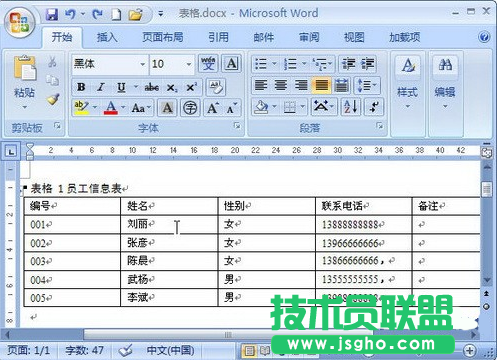Apply the yellow text highlight color
This screenshot has height=360, width=498.
[81, 108]
